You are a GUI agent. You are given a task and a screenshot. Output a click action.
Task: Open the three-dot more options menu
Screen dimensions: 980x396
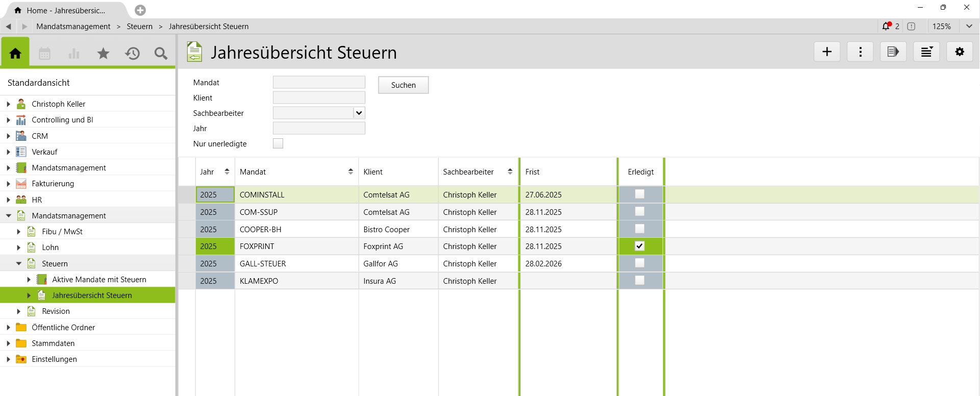coord(860,52)
